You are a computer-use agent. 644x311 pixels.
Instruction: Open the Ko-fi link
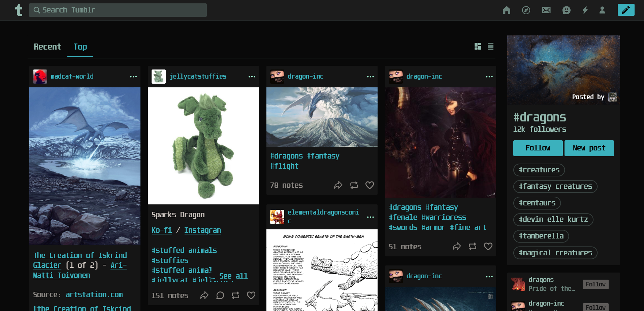[162, 230]
